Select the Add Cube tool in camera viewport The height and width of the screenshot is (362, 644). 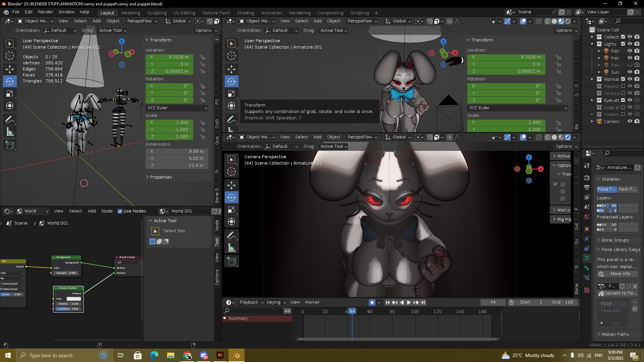(x=231, y=261)
